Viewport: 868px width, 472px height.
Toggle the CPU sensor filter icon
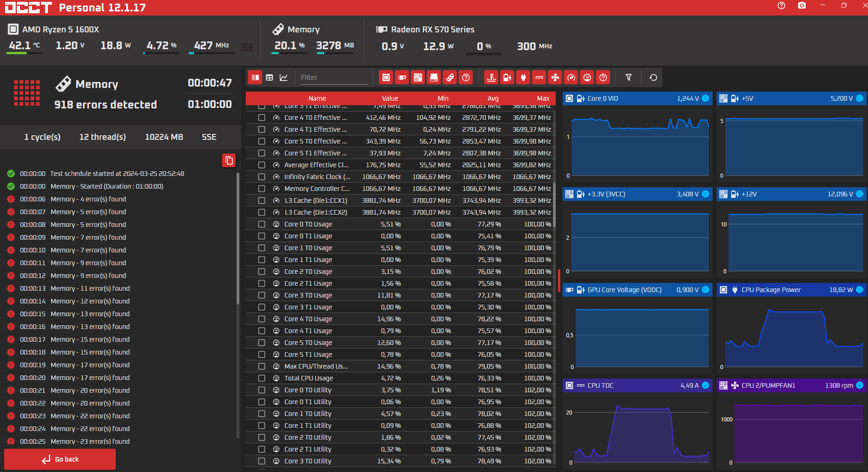coord(386,77)
